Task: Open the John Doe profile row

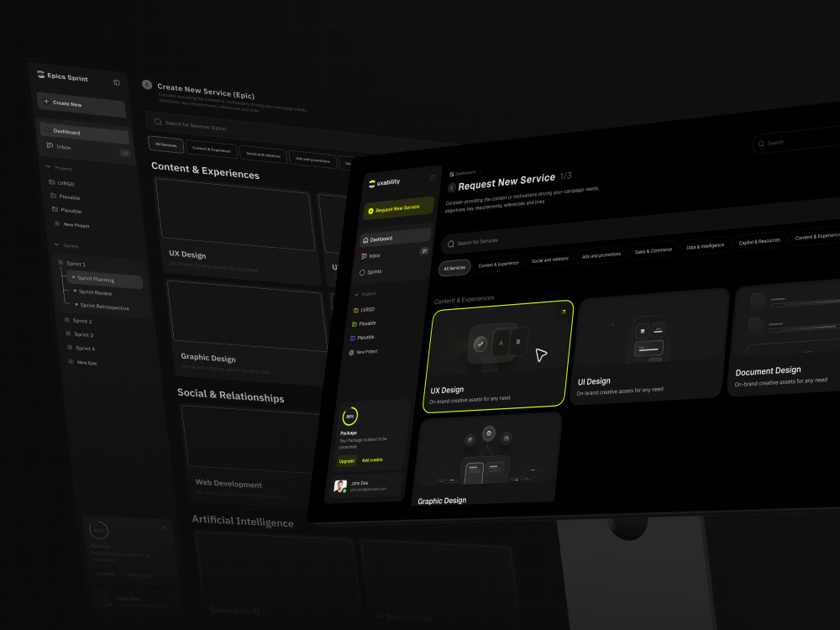Action: tap(366, 486)
